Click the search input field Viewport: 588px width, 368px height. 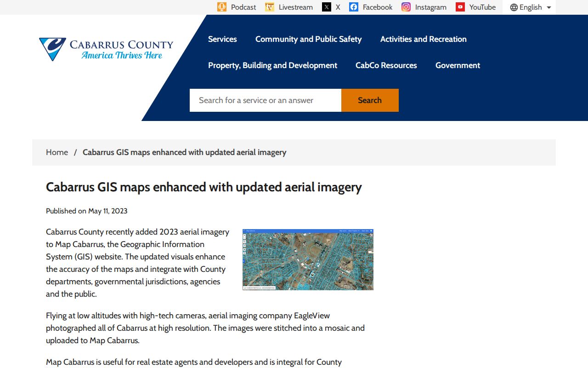click(266, 100)
